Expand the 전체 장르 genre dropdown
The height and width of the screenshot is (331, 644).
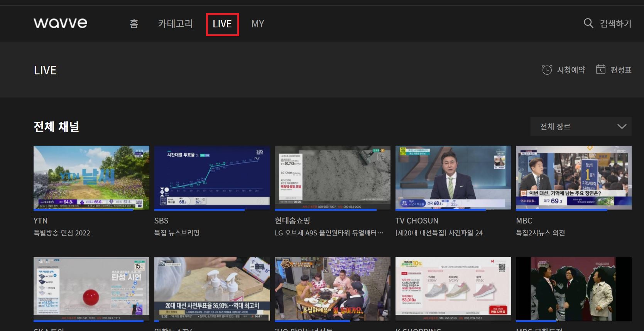[x=581, y=126]
